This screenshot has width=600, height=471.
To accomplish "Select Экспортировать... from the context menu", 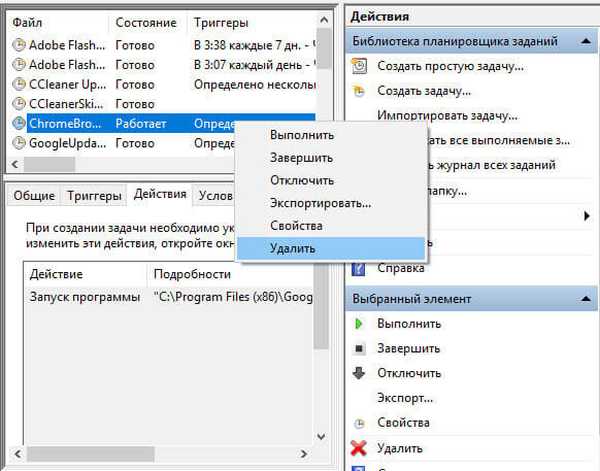I will click(x=320, y=203).
